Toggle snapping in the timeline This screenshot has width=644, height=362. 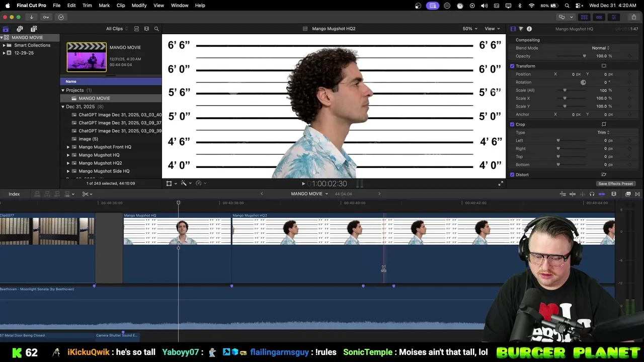coord(602,194)
